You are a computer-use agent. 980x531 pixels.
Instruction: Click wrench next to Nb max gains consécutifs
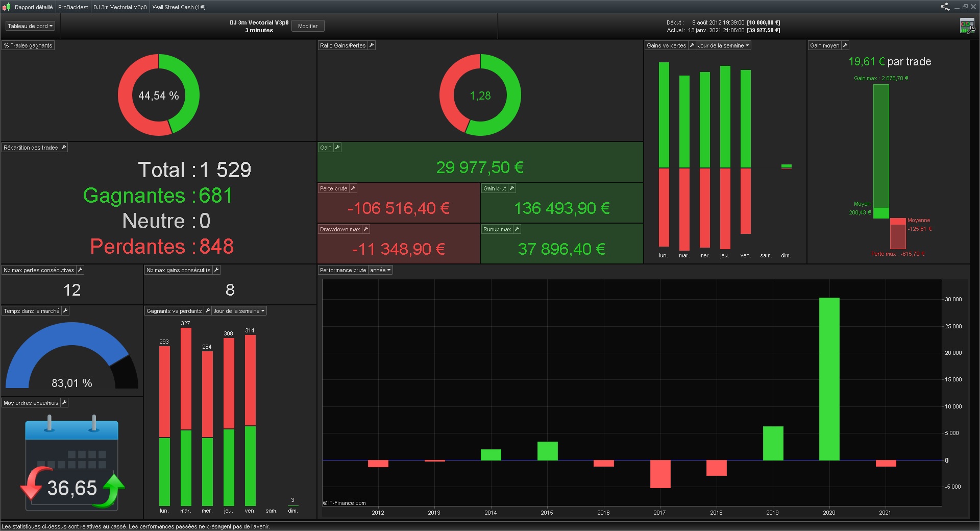click(x=216, y=270)
